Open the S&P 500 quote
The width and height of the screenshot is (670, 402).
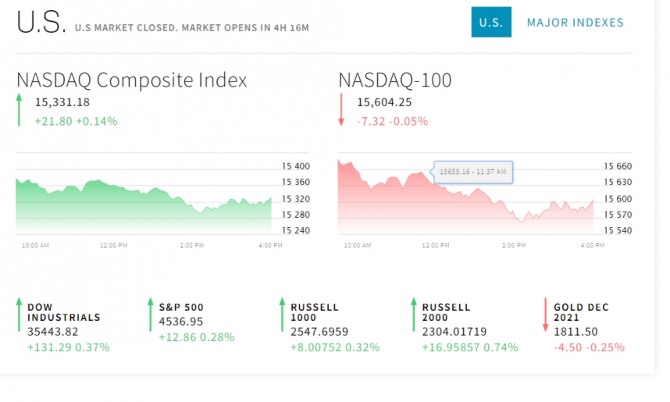click(x=181, y=307)
